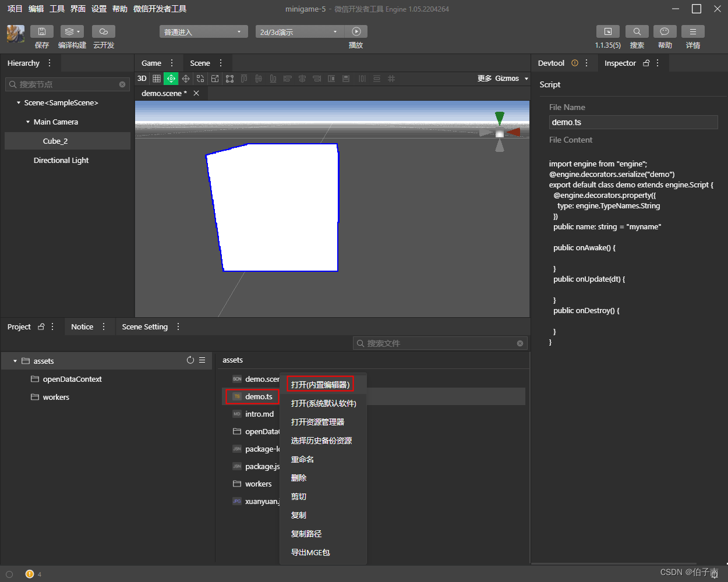The width and height of the screenshot is (728, 582).
Task: Select the four-arrow translate tool
Action: point(186,79)
